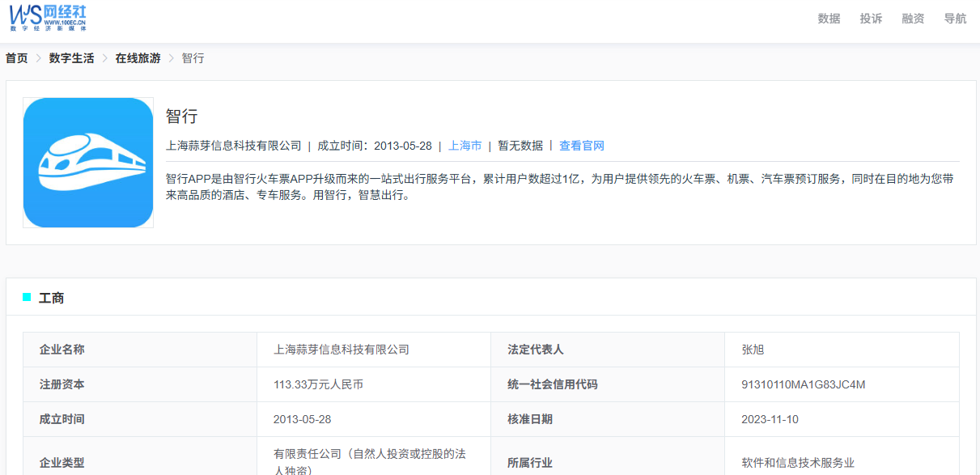Open the 数据 navigation menu
Viewport: 980px width, 475px height.
[x=829, y=19]
